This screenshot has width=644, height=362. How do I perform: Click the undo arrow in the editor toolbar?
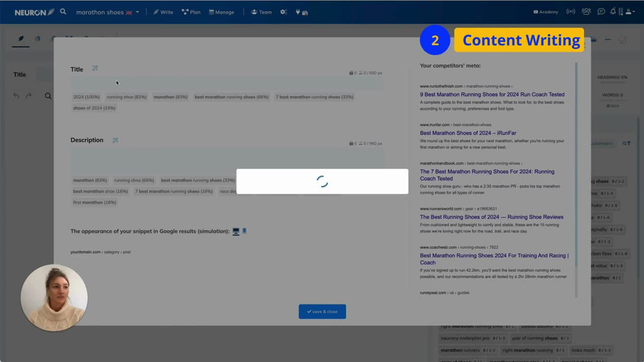[x=16, y=96]
